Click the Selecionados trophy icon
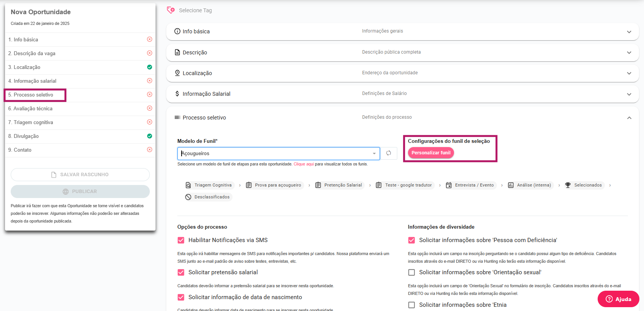The width and height of the screenshot is (644, 311). pos(568,185)
